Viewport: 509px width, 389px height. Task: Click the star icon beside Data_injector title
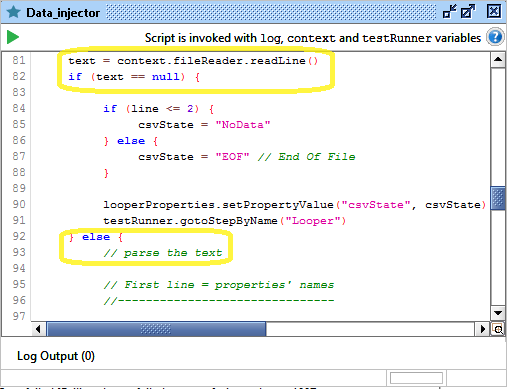coord(14,12)
